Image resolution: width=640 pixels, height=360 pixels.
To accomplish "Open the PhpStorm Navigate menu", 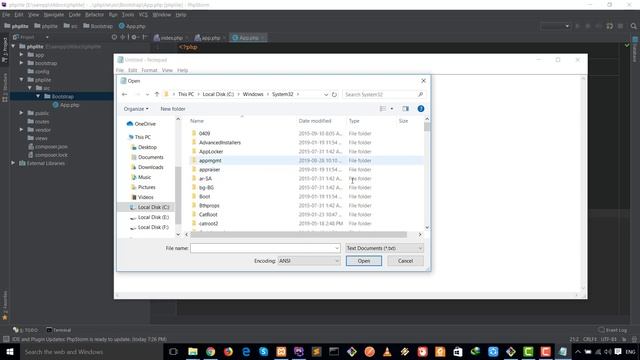I will click(53, 15).
